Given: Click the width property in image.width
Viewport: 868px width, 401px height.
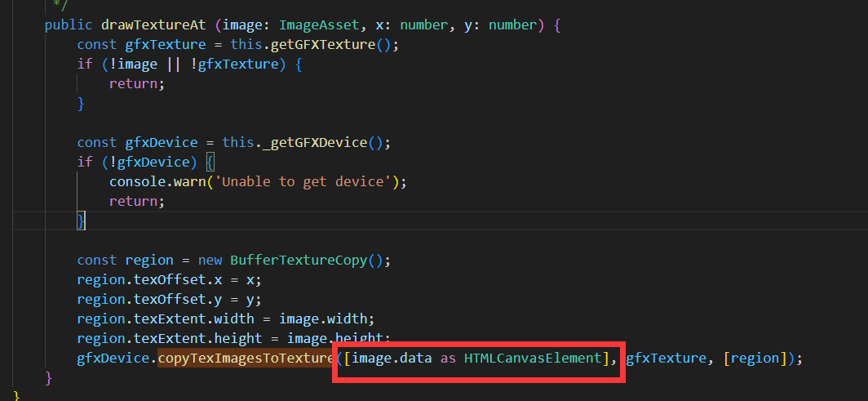Looking at the screenshot, I should pyautogui.click(x=347, y=319).
